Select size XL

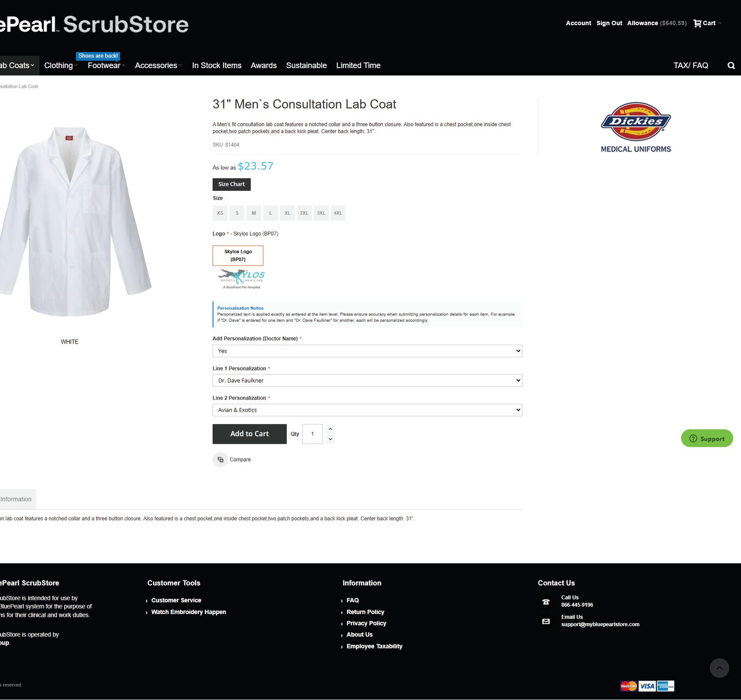coord(287,213)
